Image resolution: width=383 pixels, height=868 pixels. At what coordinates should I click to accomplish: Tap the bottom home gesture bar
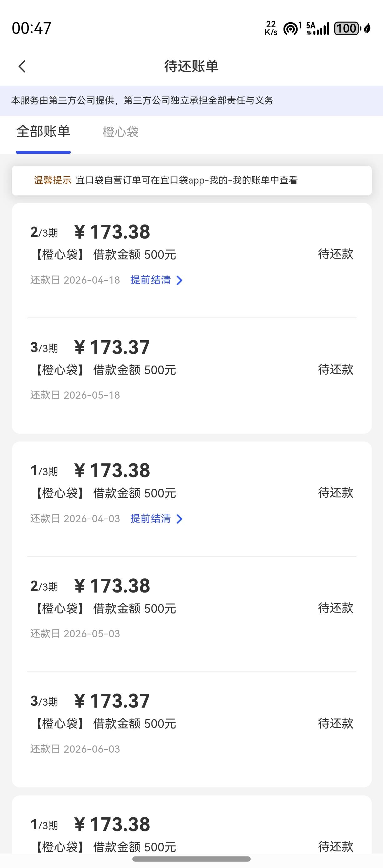tap(191, 859)
